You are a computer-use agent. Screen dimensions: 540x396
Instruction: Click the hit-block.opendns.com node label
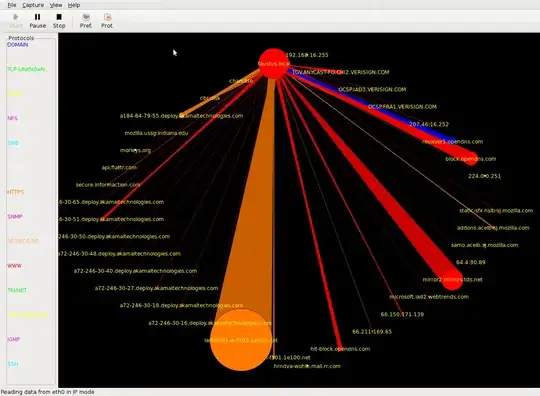[x=340, y=349]
